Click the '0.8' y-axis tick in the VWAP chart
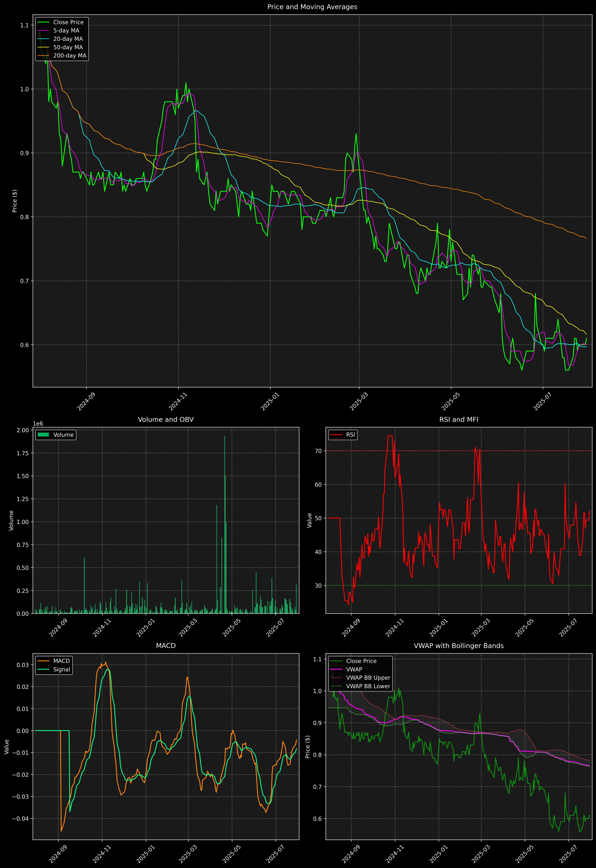Image resolution: width=596 pixels, height=868 pixels. [317, 755]
